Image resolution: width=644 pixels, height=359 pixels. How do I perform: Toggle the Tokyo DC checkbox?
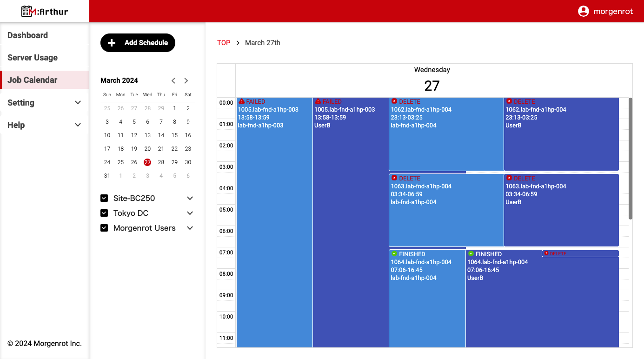[104, 213]
